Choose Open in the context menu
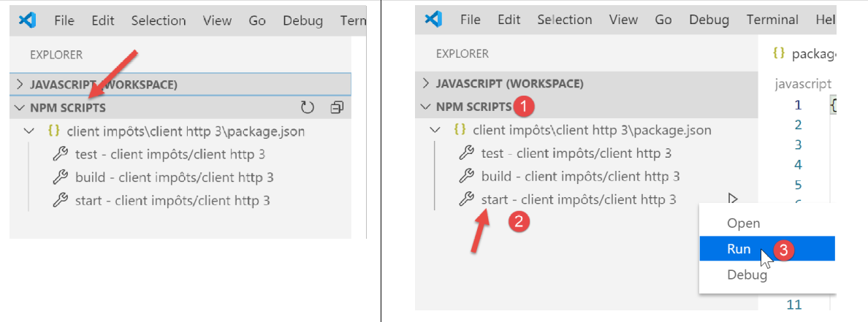 point(743,223)
